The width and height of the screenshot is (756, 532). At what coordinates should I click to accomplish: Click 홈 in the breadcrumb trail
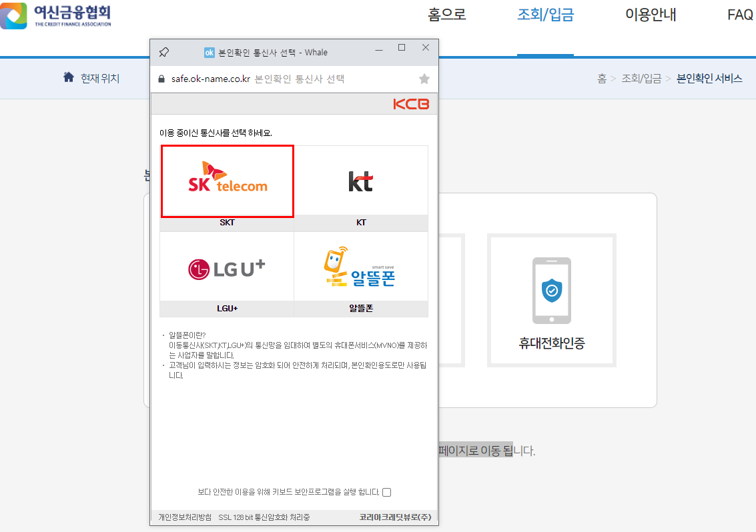click(602, 79)
